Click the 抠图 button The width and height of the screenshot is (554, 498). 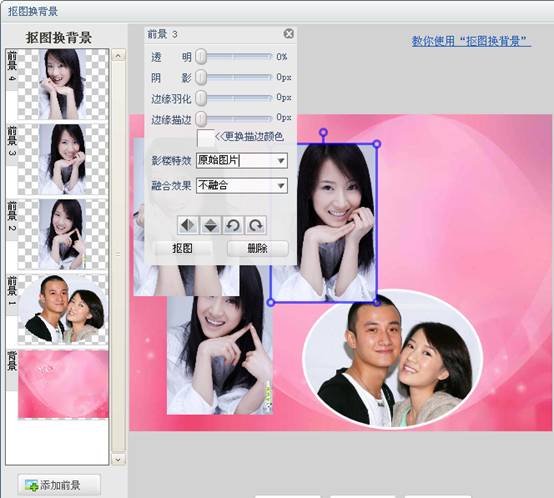(x=183, y=248)
